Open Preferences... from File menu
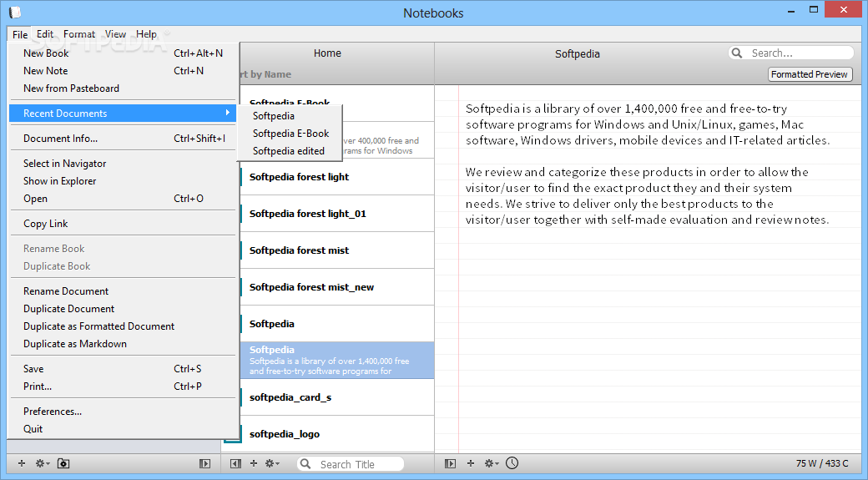The width and height of the screenshot is (868, 480). click(x=124, y=412)
